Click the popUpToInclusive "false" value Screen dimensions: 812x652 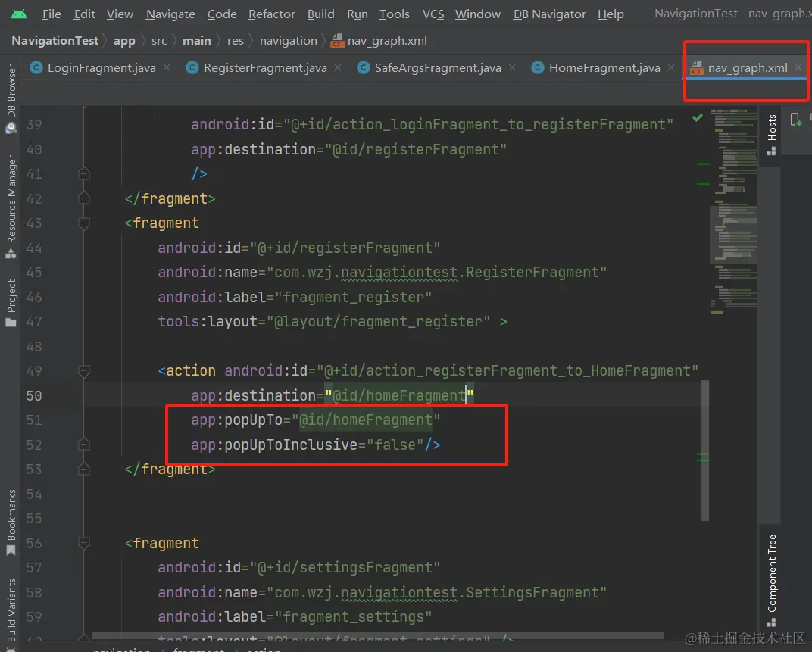coord(395,445)
